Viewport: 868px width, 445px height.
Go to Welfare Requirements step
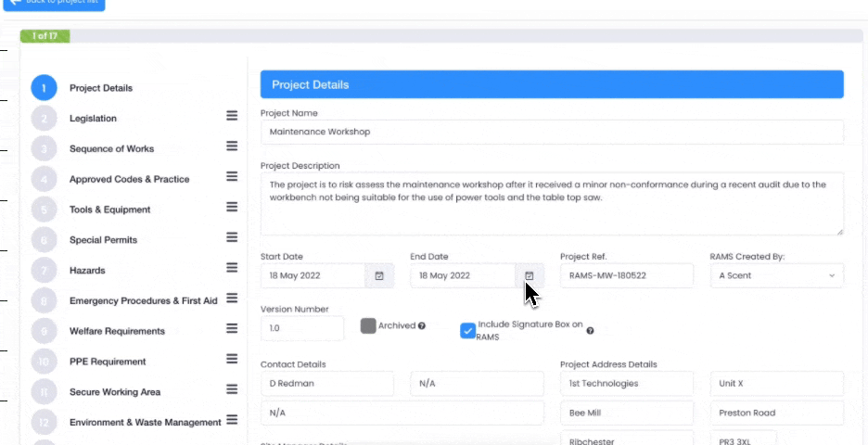point(117,332)
